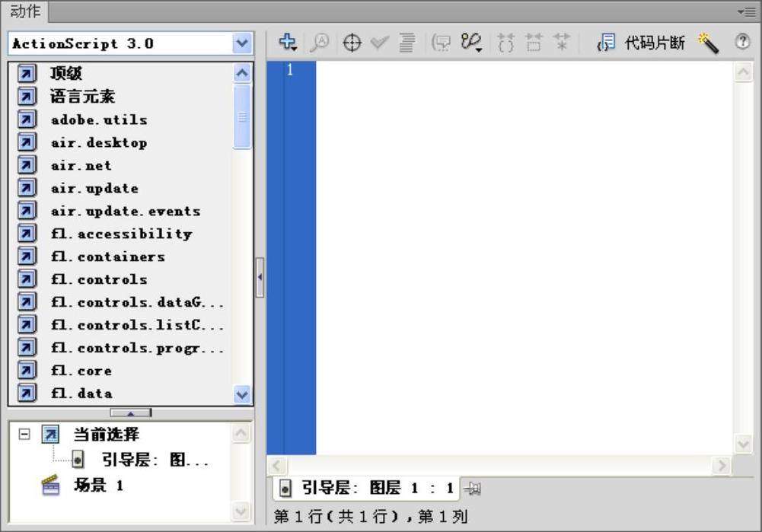The height and width of the screenshot is (532, 762).
Task: Open the 代码片断 code snippets panel
Action: tap(641, 43)
